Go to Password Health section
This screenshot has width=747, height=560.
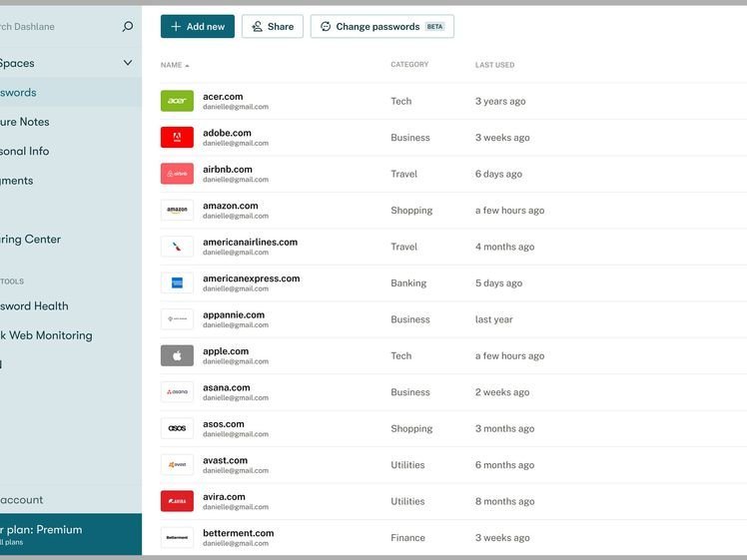point(35,306)
